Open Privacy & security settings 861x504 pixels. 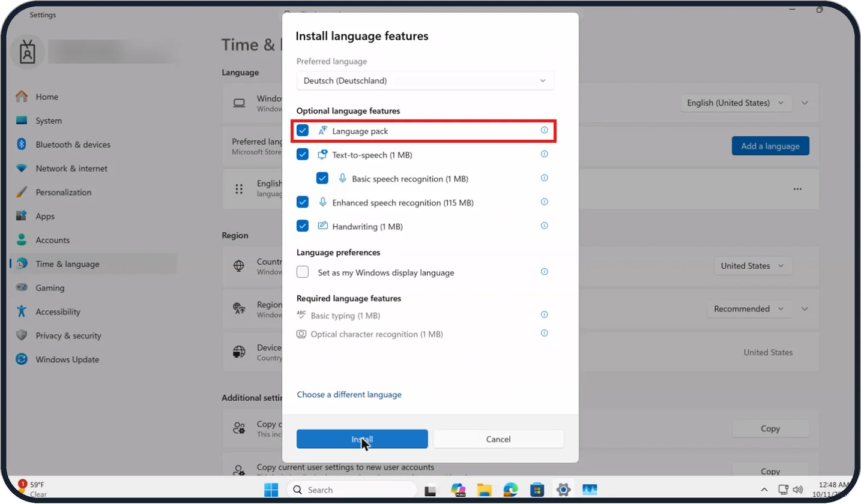tap(93, 335)
